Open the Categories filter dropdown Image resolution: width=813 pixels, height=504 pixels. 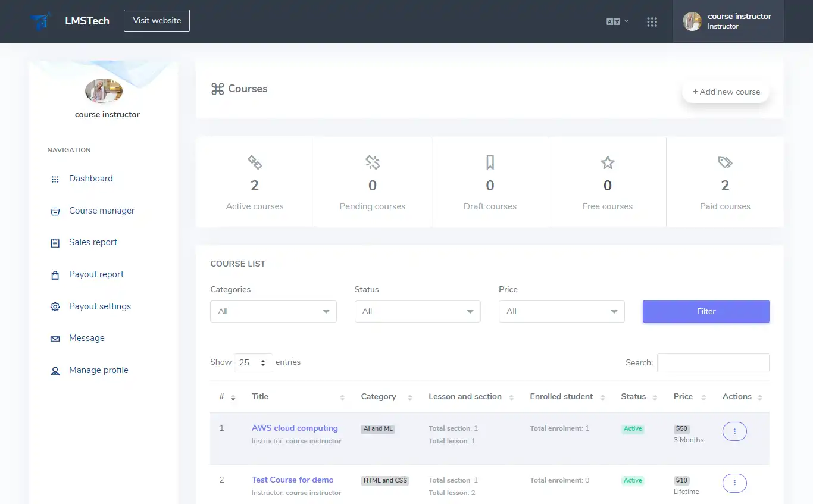tap(273, 311)
